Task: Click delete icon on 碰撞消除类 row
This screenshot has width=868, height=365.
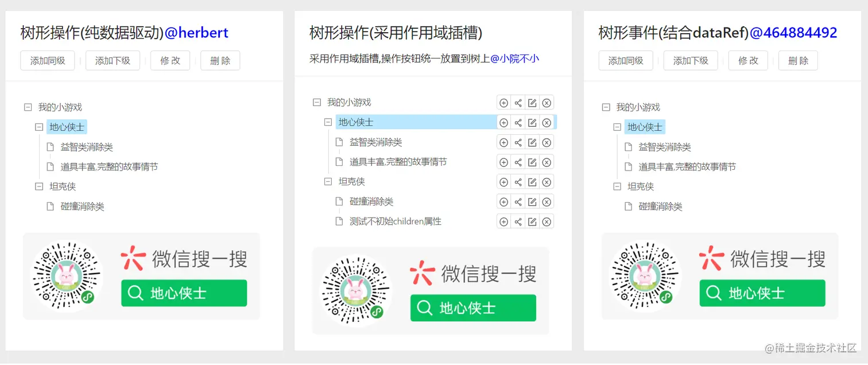Action: pos(547,202)
